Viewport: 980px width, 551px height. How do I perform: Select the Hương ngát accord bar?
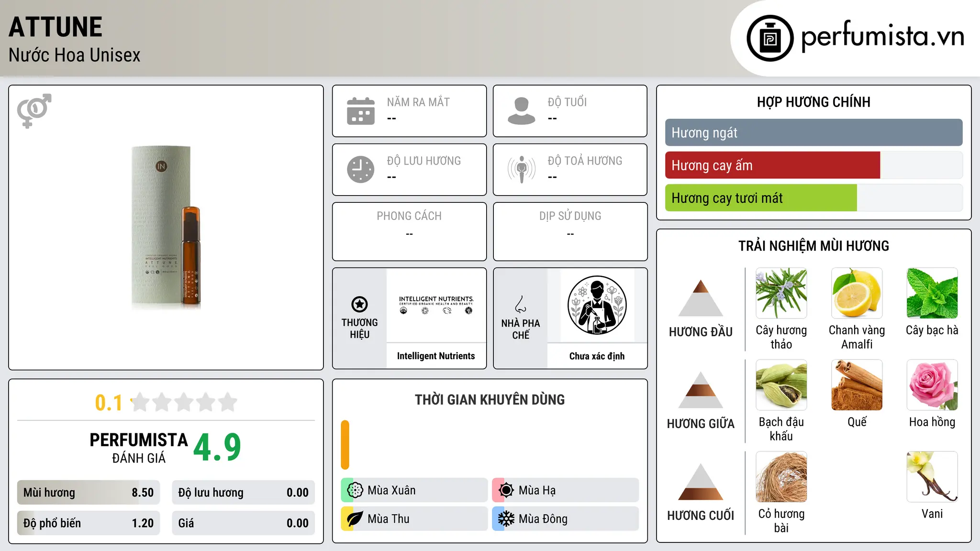click(813, 132)
